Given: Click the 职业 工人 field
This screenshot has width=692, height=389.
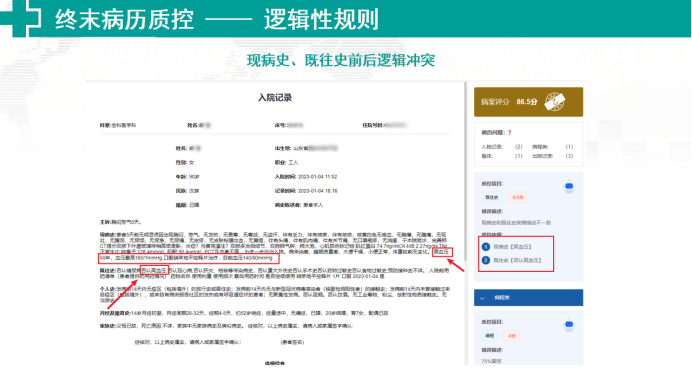Looking at the screenshot, I should [x=286, y=162].
